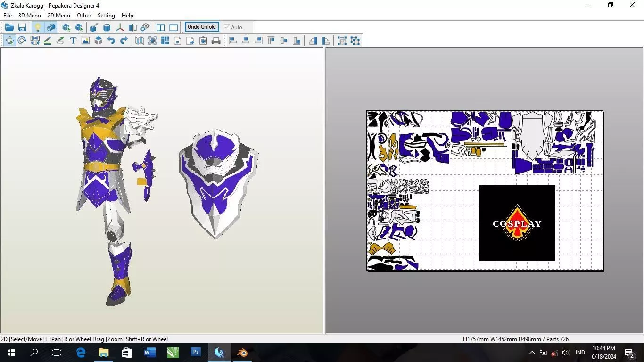Viewport: 644px width, 362px height.
Task: Open the Windows Start menu
Action: click(x=11, y=353)
